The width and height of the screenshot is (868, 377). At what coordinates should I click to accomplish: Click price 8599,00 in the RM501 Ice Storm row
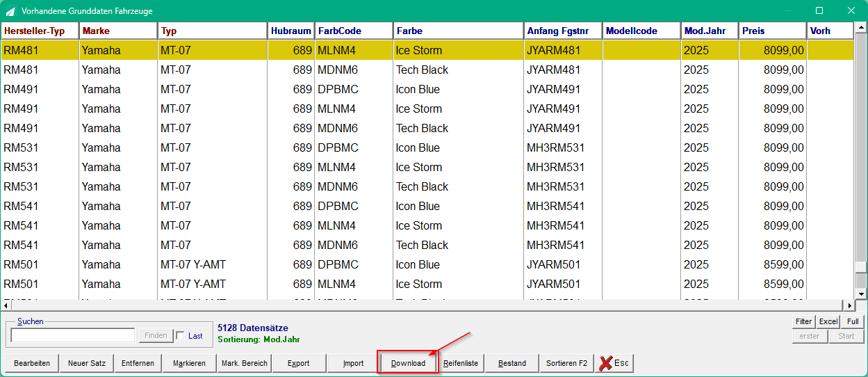click(x=783, y=284)
